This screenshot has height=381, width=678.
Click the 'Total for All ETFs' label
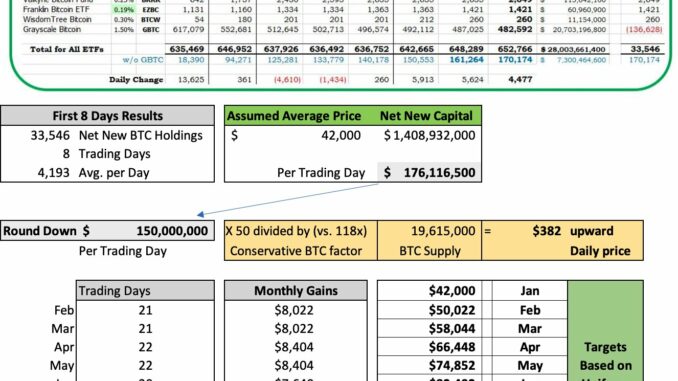[67, 49]
